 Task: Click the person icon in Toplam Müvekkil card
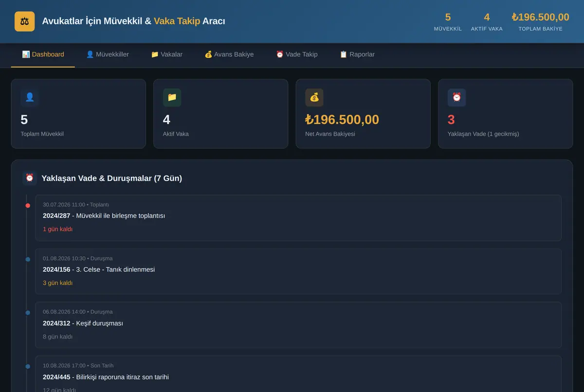tap(30, 97)
